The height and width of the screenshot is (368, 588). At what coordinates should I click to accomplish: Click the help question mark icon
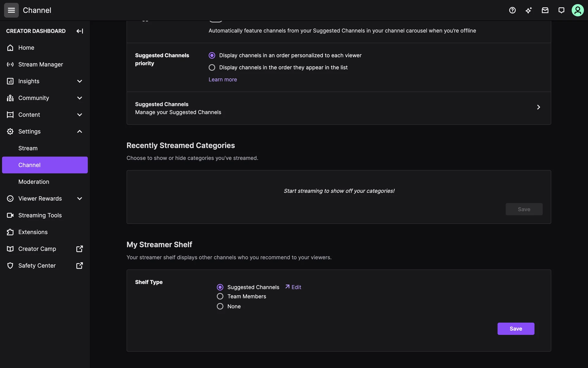coord(512,10)
